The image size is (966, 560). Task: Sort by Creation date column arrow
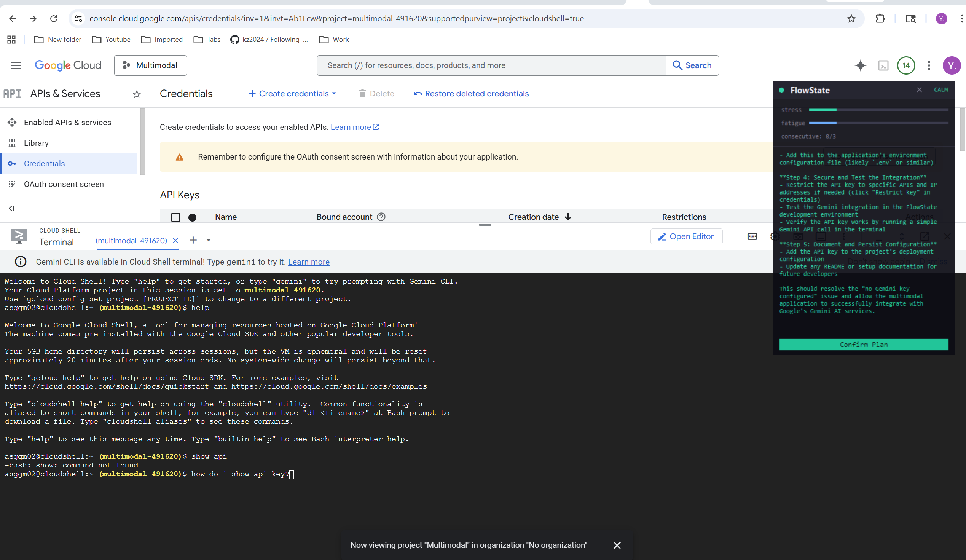click(x=568, y=217)
